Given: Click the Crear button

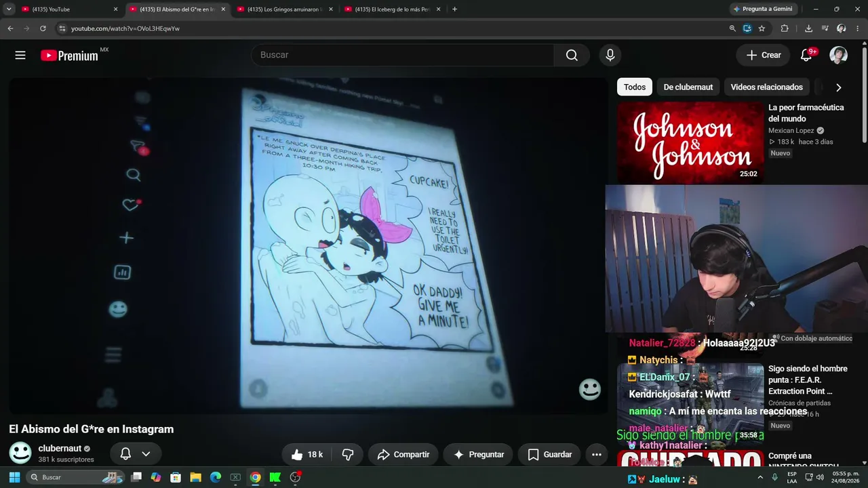Looking at the screenshot, I should [764, 56].
